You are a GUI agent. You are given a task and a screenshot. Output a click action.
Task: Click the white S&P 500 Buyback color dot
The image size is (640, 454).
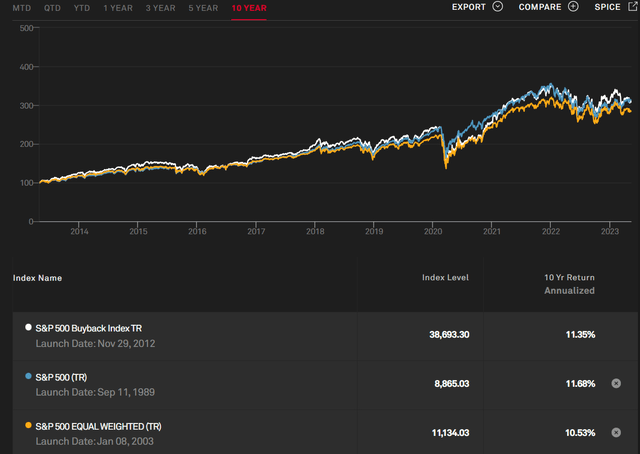coord(28,327)
